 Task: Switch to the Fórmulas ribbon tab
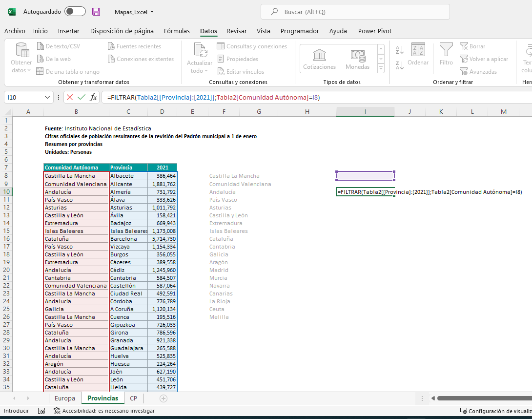tap(177, 31)
